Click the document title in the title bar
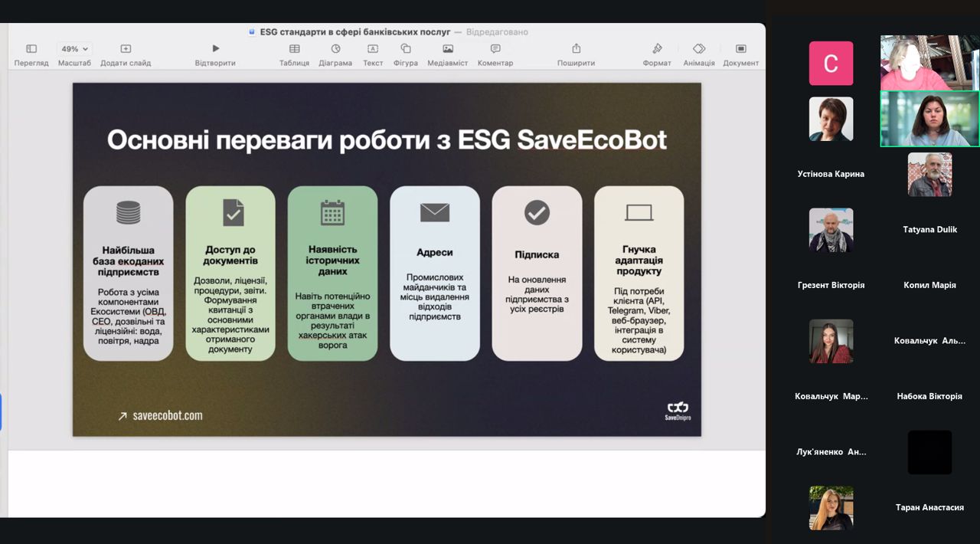Image resolution: width=980 pixels, height=544 pixels. [355, 32]
